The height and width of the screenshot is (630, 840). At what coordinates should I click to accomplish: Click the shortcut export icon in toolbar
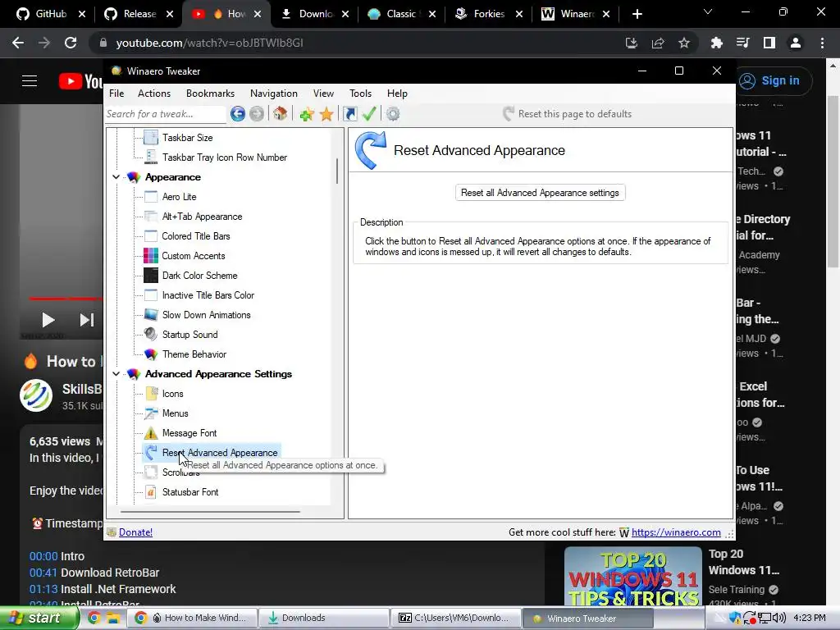click(x=349, y=113)
